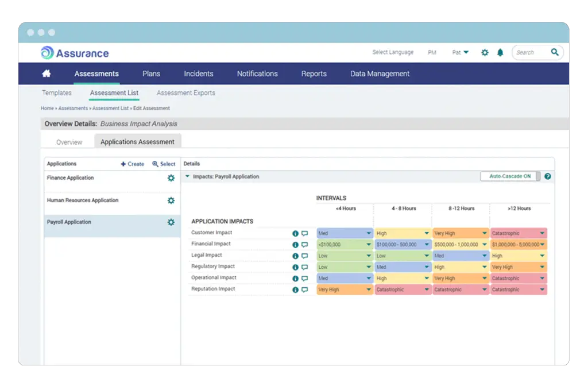Image resolution: width=588 pixels, height=386 pixels.
Task: Click the Assurance logo
Action: coord(75,53)
